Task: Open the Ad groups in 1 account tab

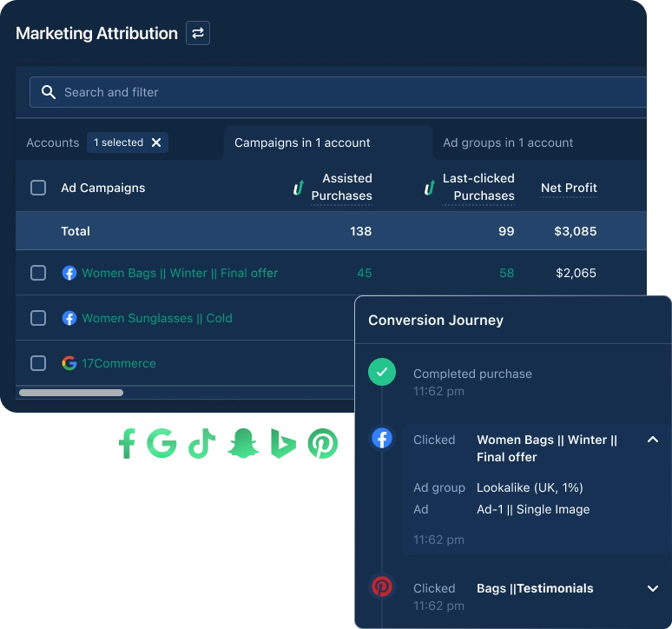Action: pyautogui.click(x=508, y=142)
